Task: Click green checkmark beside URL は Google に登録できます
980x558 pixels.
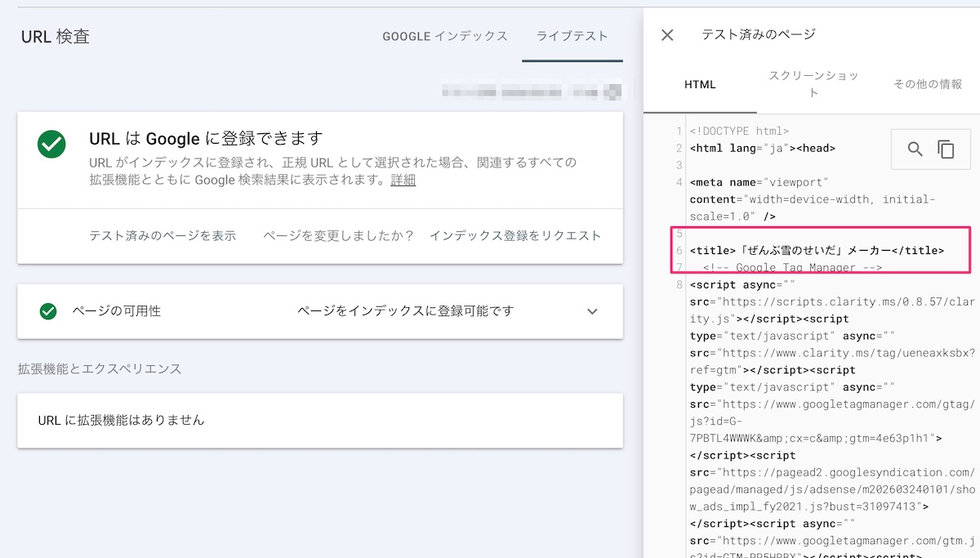Action: click(51, 145)
